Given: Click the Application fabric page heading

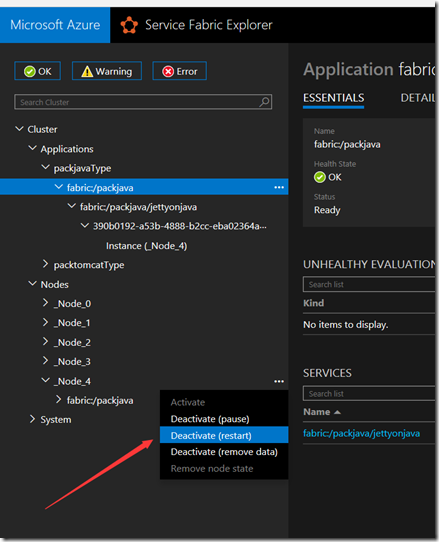Looking at the screenshot, I should click(369, 69).
